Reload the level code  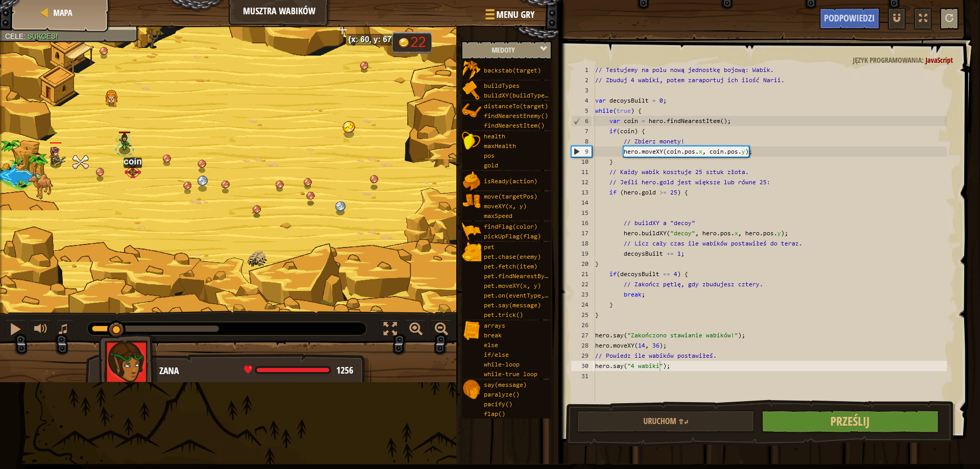pyautogui.click(x=949, y=18)
